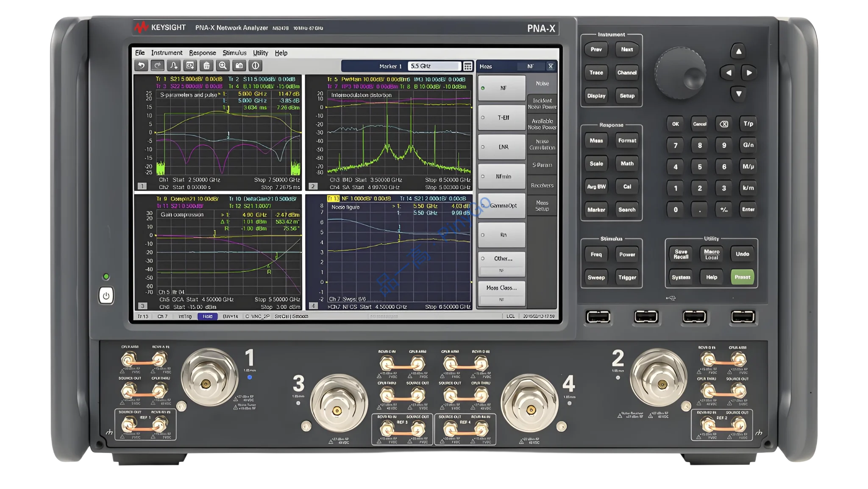Click the circled-bar icon at the toolbar's end

(256, 66)
